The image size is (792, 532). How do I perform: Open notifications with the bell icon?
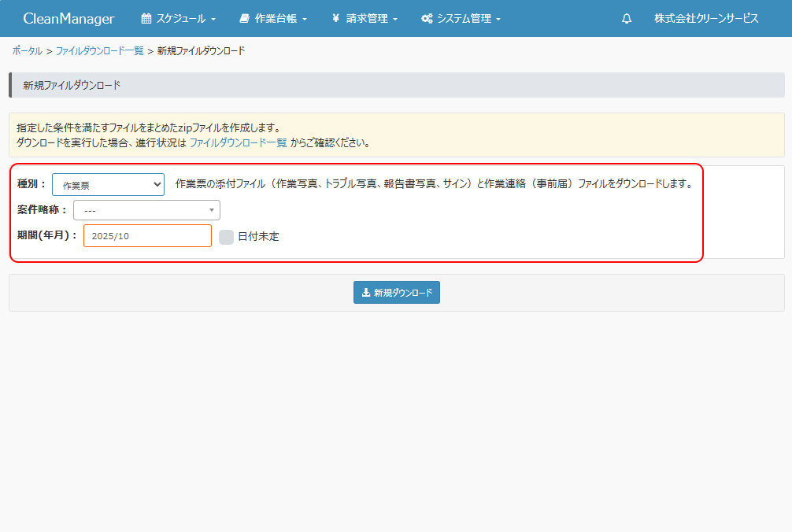point(627,19)
